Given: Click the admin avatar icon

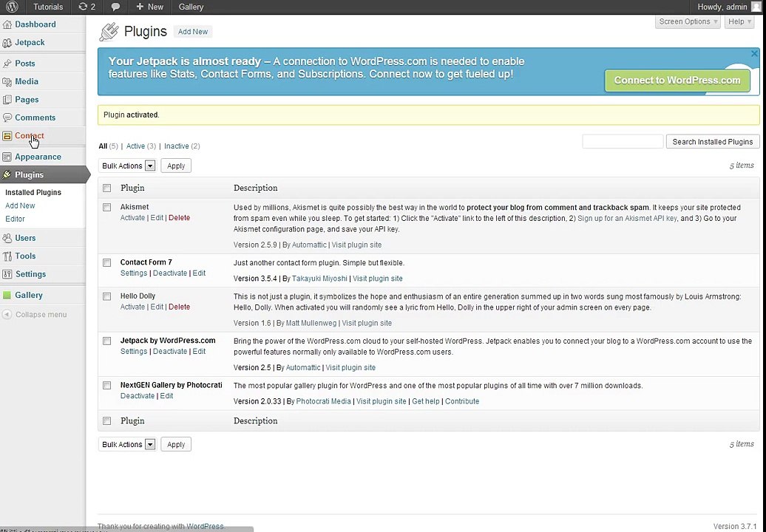Looking at the screenshot, I should coord(756,7).
